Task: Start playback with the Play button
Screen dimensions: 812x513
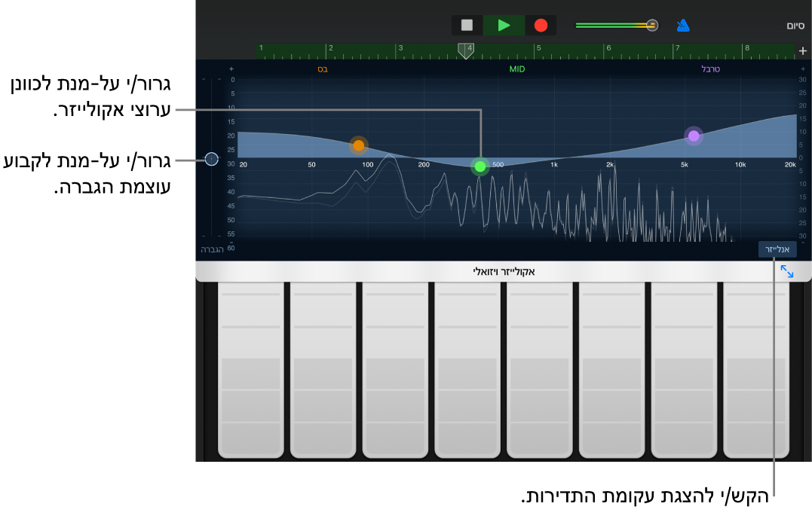Action: [504, 26]
